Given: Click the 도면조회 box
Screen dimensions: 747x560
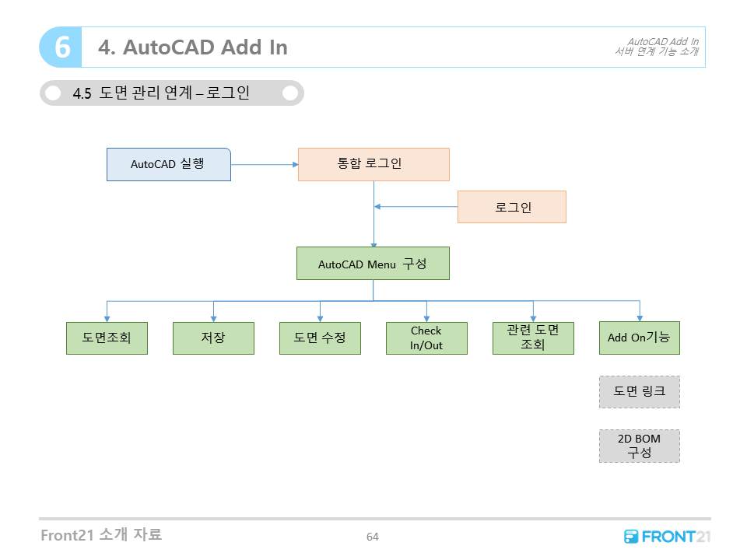Looking at the screenshot, I should point(107,338).
